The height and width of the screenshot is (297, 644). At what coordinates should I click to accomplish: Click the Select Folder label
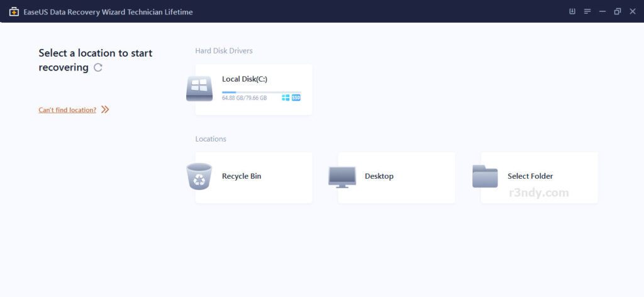click(x=530, y=176)
